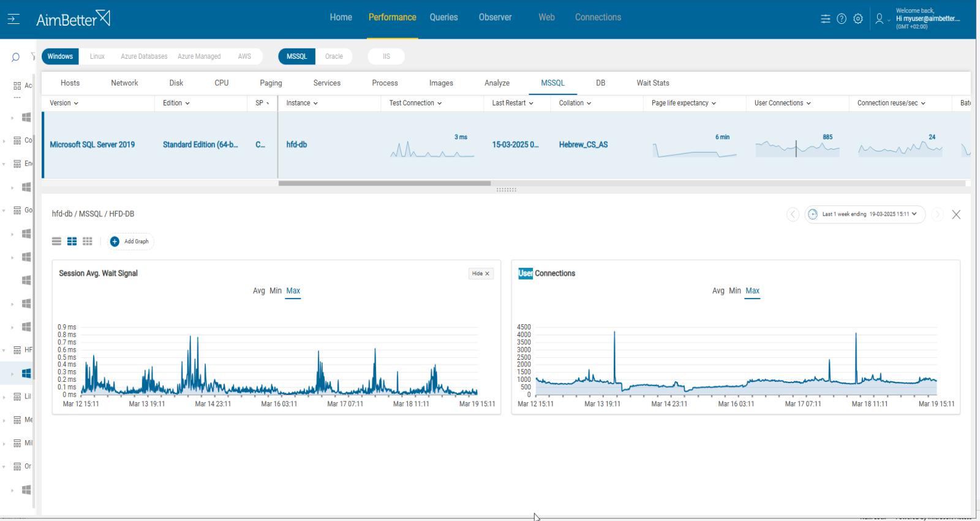Image resolution: width=980 pixels, height=521 pixels.
Task: Go to the Home menu
Action: click(341, 17)
